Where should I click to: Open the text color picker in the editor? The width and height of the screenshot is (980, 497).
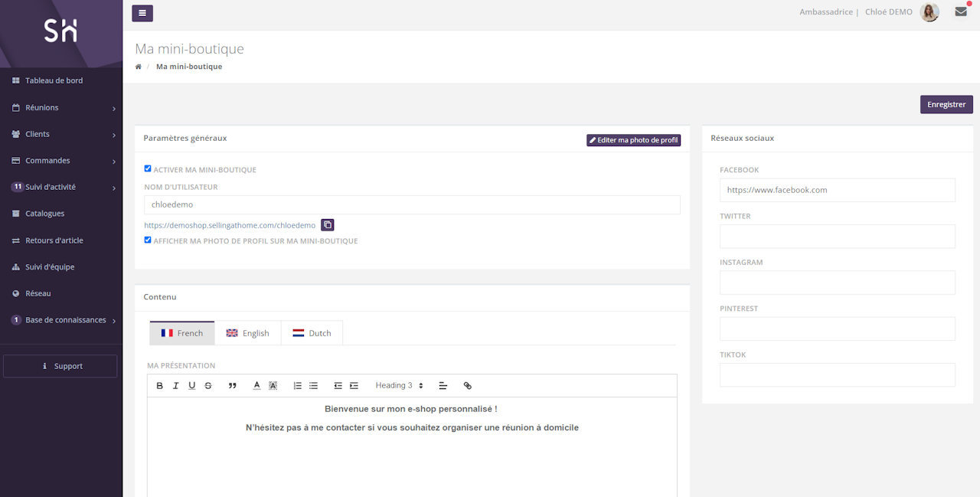257,386
